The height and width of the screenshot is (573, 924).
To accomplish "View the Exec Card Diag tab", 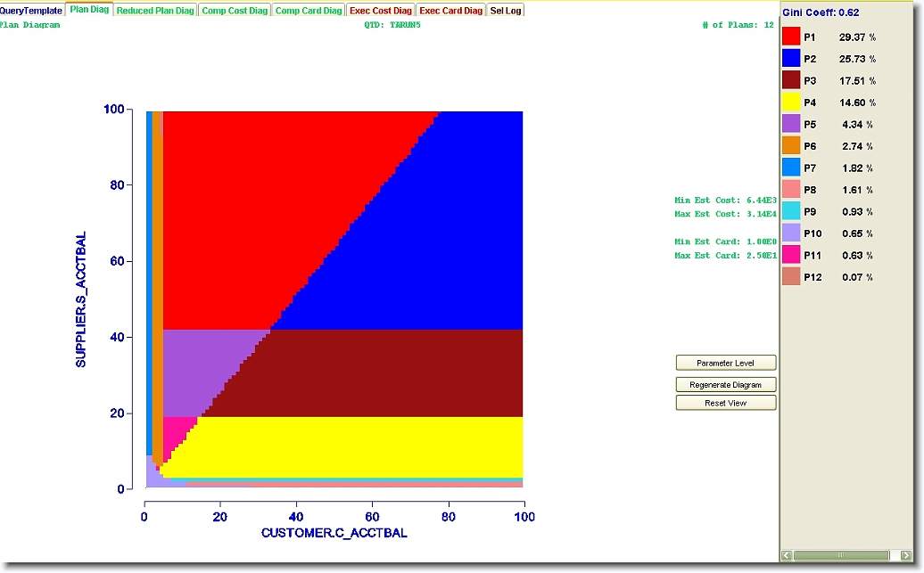I will point(450,11).
